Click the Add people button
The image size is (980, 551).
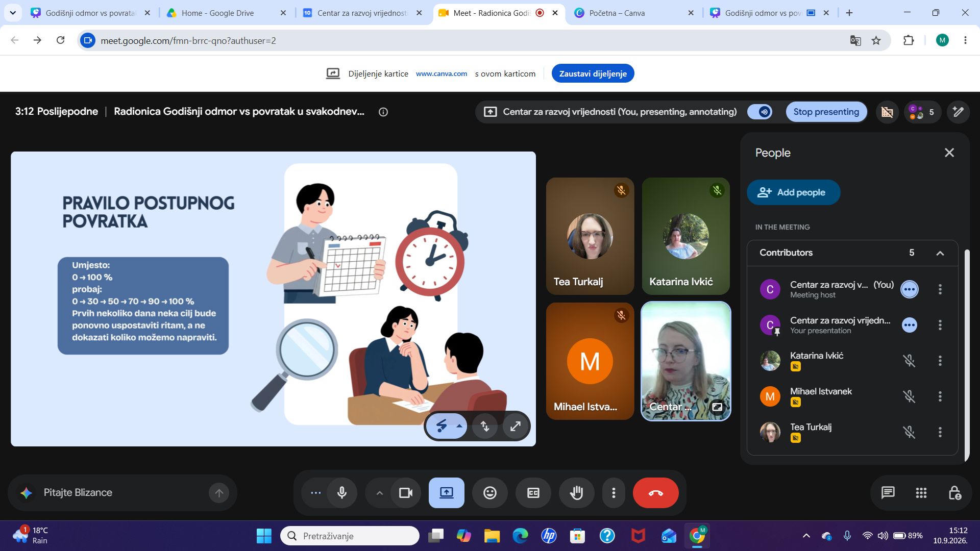(x=793, y=192)
